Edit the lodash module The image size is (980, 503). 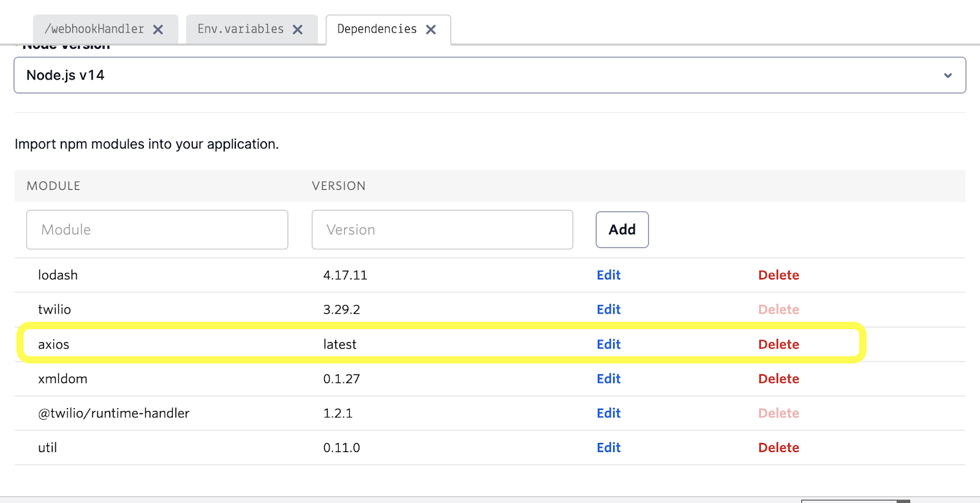click(609, 275)
